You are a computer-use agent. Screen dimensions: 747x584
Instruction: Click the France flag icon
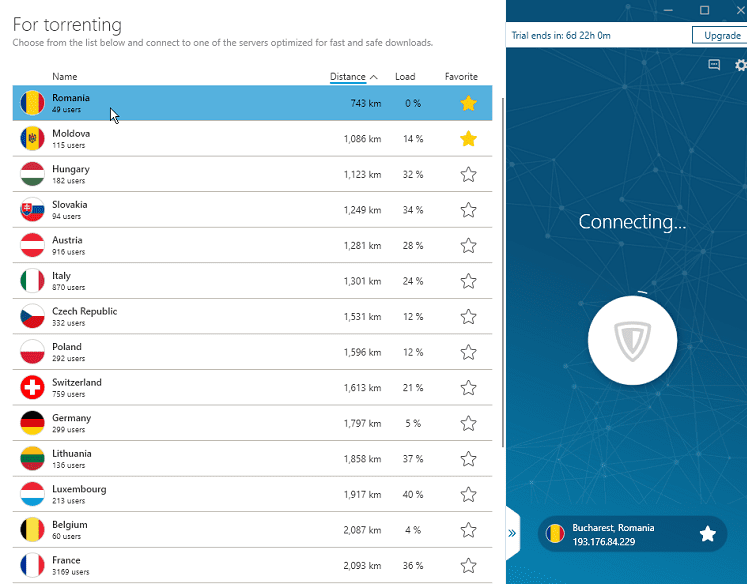[x=32, y=565]
